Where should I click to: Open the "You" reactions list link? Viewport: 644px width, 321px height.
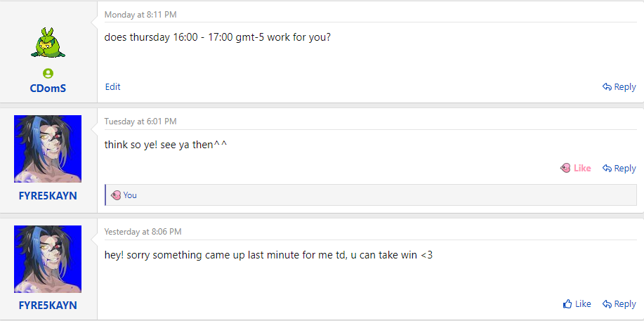click(130, 195)
